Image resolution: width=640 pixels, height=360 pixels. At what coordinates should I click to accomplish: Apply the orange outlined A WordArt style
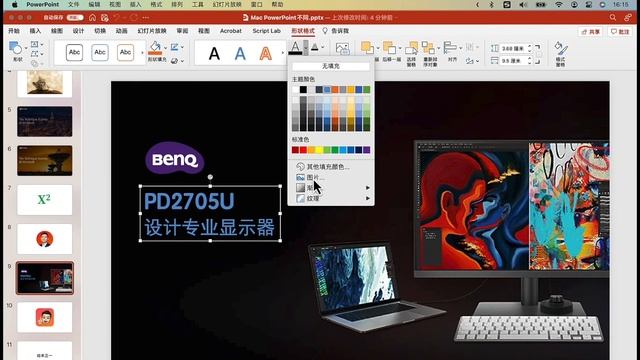[265, 53]
